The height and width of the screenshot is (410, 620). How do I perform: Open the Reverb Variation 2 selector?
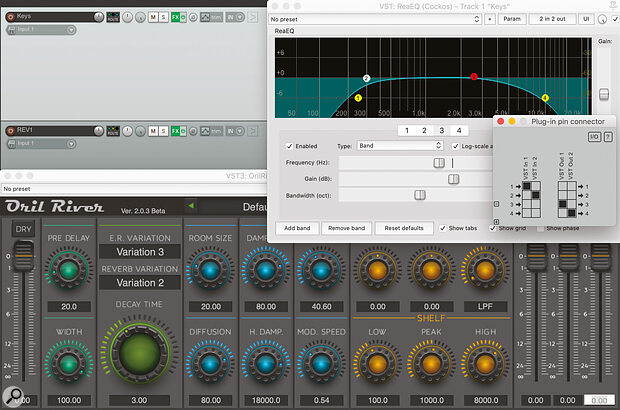[x=140, y=283]
